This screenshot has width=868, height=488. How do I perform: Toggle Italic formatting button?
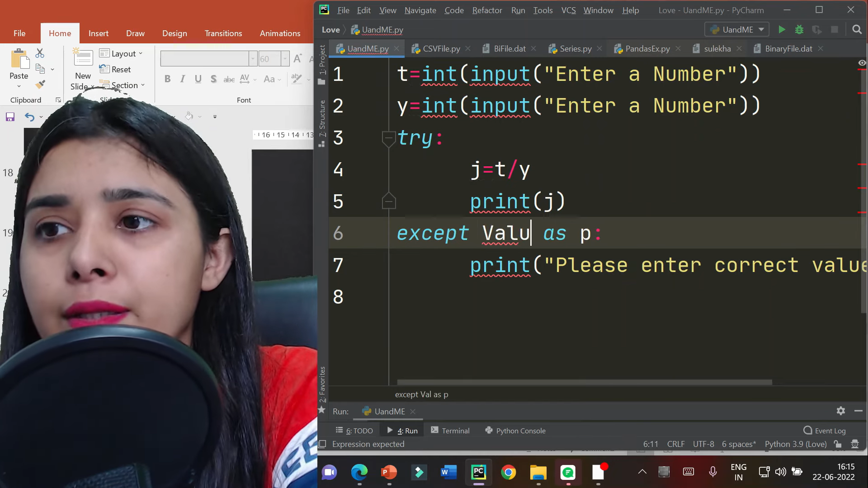pyautogui.click(x=183, y=79)
